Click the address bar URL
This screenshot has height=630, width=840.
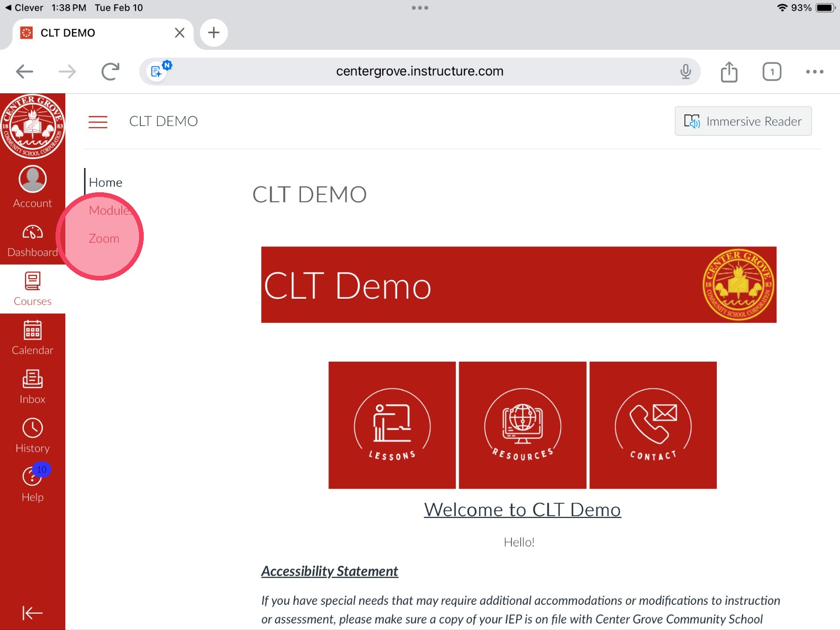click(420, 71)
